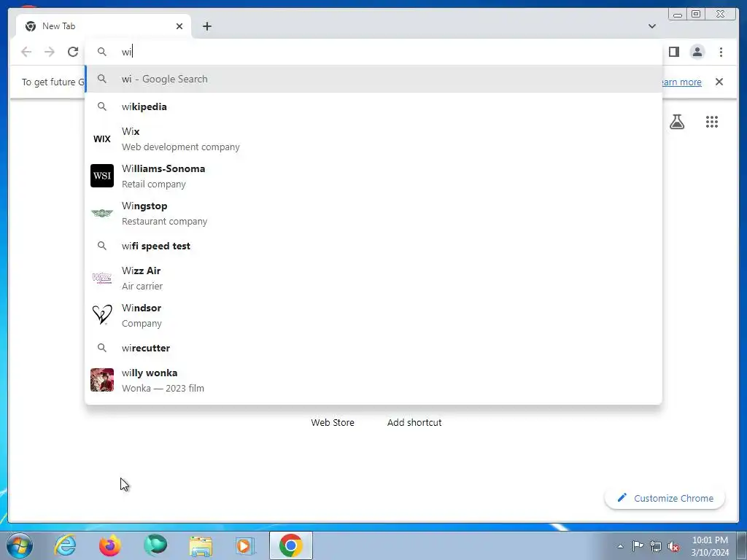Choose the Windsor company suggestion
747x560 pixels.
[373, 315]
